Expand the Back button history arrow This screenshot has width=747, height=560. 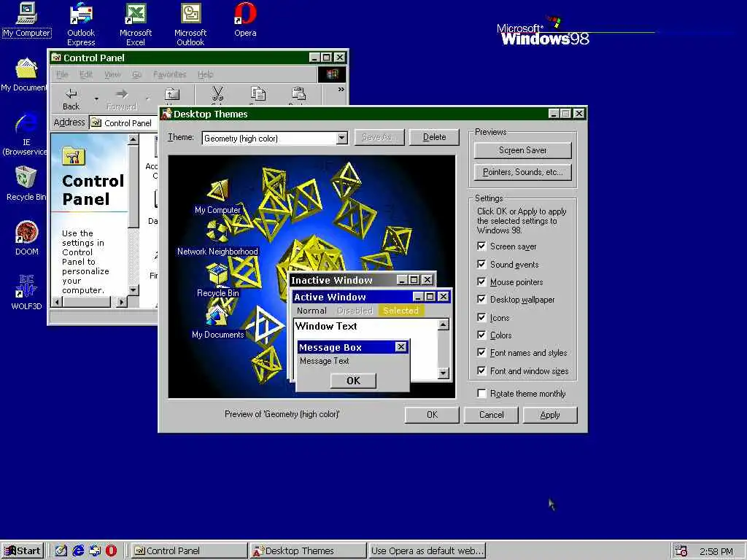click(96, 99)
